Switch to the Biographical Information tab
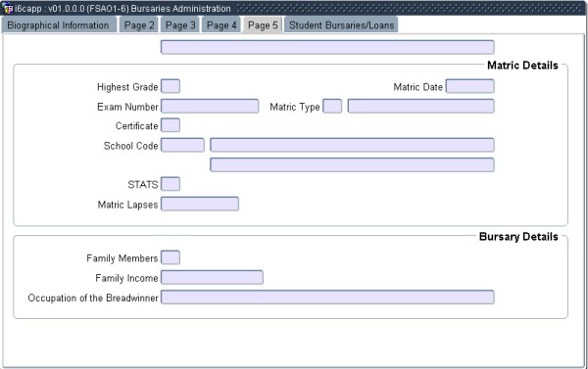This screenshot has width=588, height=369. [x=59, y=25]
